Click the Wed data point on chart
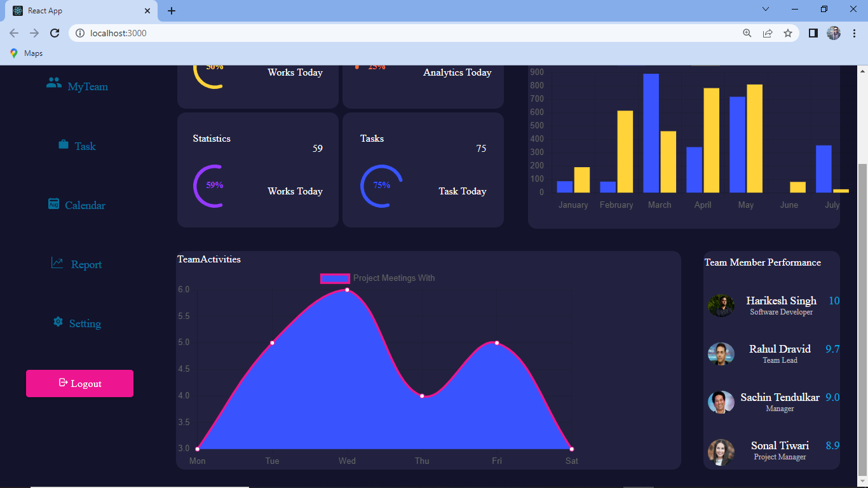 [x=347, y=290]
